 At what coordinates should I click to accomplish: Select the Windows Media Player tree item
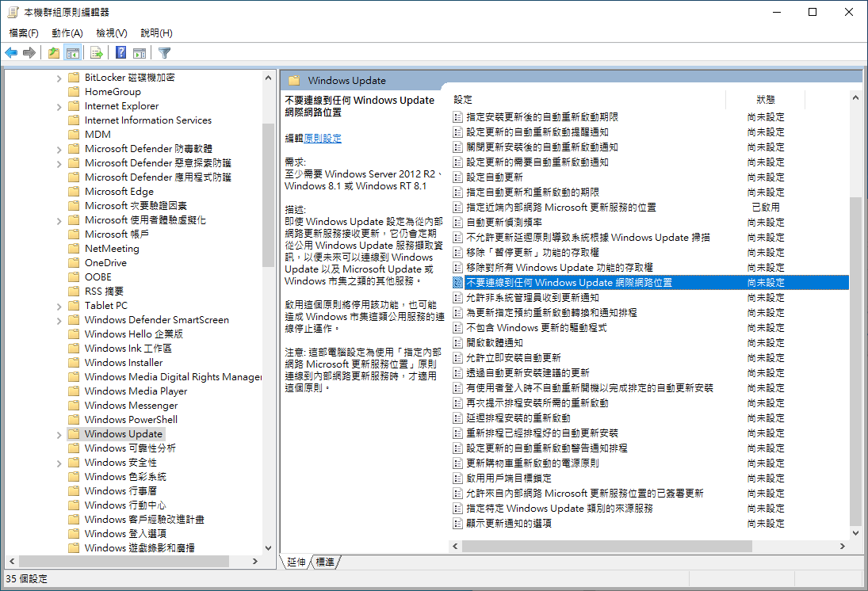click(x=136, y=391)
